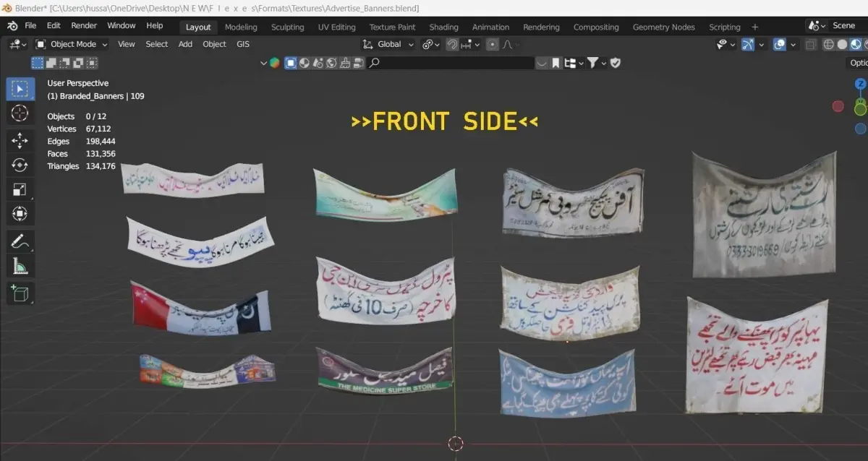Click the Z axis on navigation gizmo
This screenshot has height=461, width=868.
tap(860, 85)
